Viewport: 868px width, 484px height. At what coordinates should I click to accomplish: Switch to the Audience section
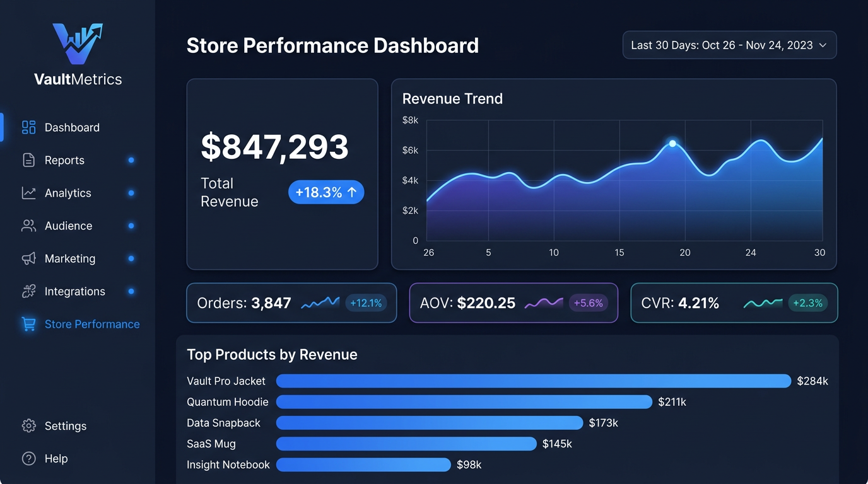tap(68, 226)
